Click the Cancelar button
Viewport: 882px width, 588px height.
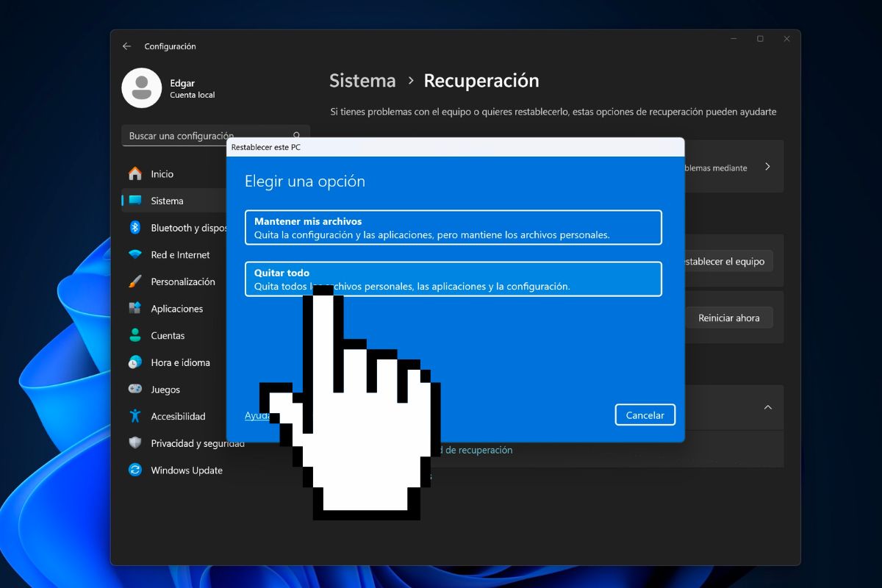[x=645, y=415]
